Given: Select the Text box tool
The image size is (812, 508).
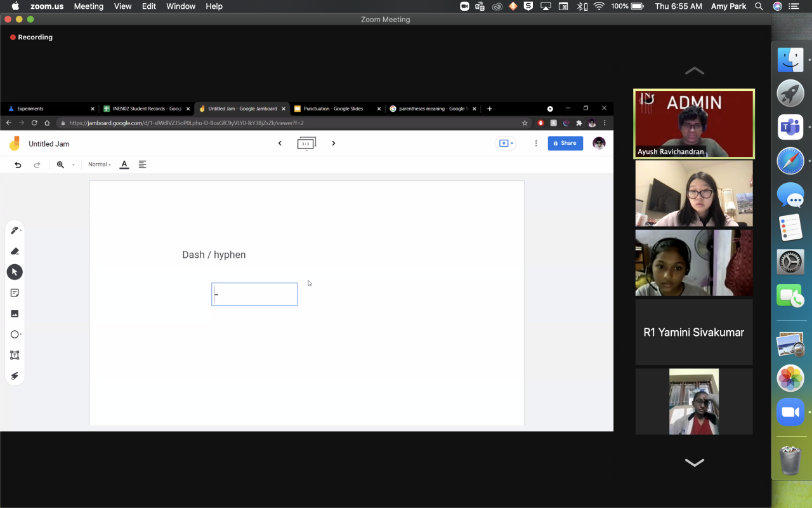Looking at the screenshot, I should [15, 355].
